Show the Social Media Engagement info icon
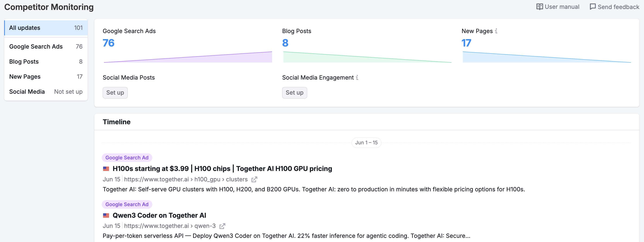 (x=357, y=78)
